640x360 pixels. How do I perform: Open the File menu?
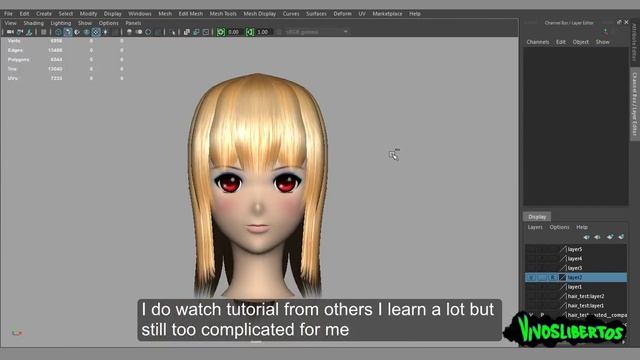tap(8, 13)
